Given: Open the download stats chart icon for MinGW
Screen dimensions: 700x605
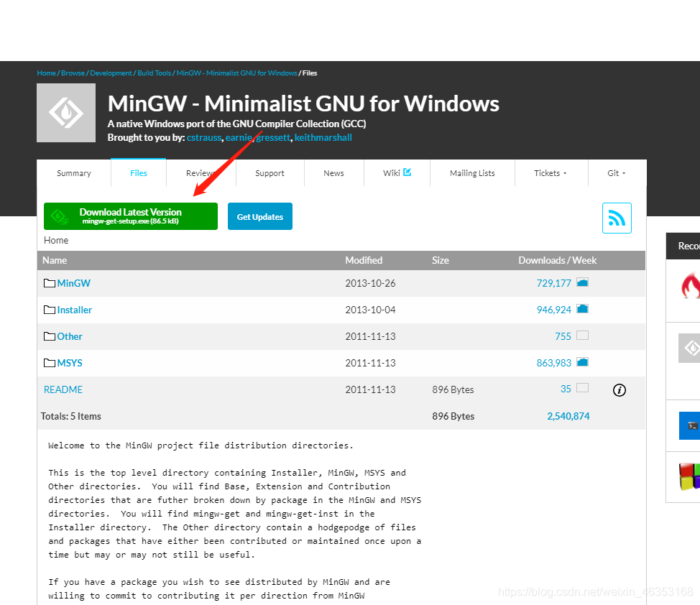Looking at the screenshot, I should (x=582, y=282).
